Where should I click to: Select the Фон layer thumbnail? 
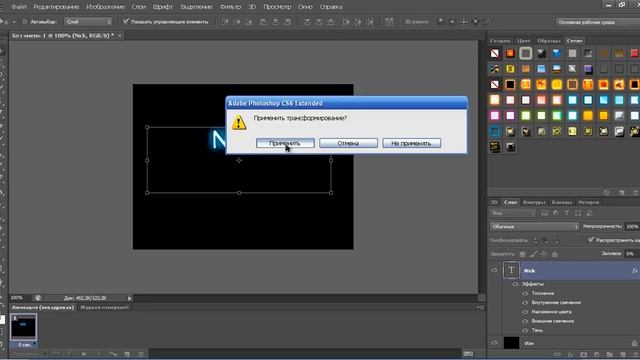coord(511,343)
